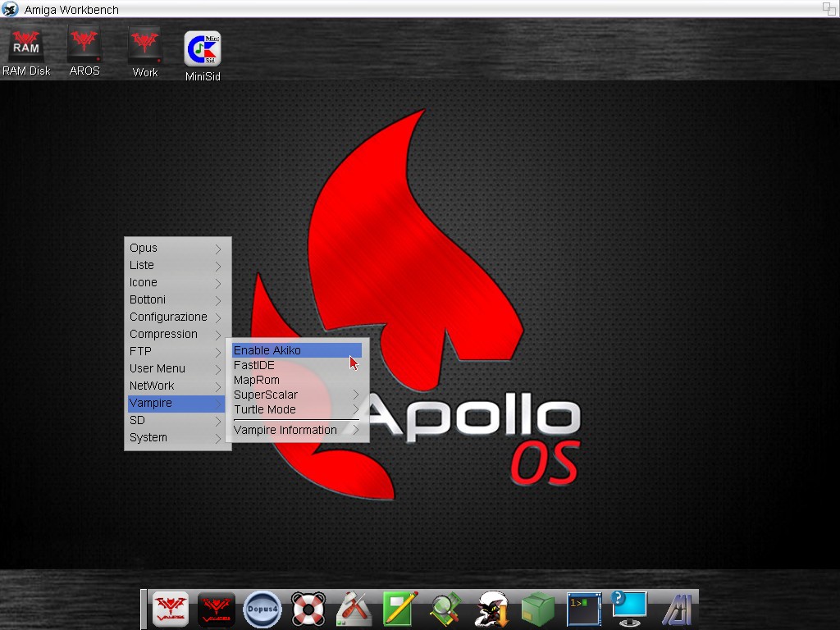Select the Vampire menu entry
Viewport: 840px width, 630px height.
(x=176, y=403)
